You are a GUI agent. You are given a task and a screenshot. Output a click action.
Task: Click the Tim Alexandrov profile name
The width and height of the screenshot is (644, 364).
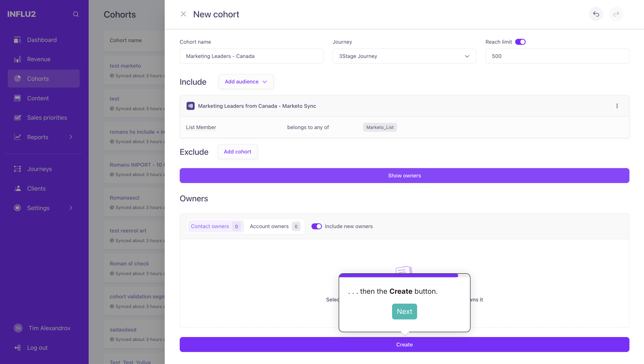(x=49, y=328)
